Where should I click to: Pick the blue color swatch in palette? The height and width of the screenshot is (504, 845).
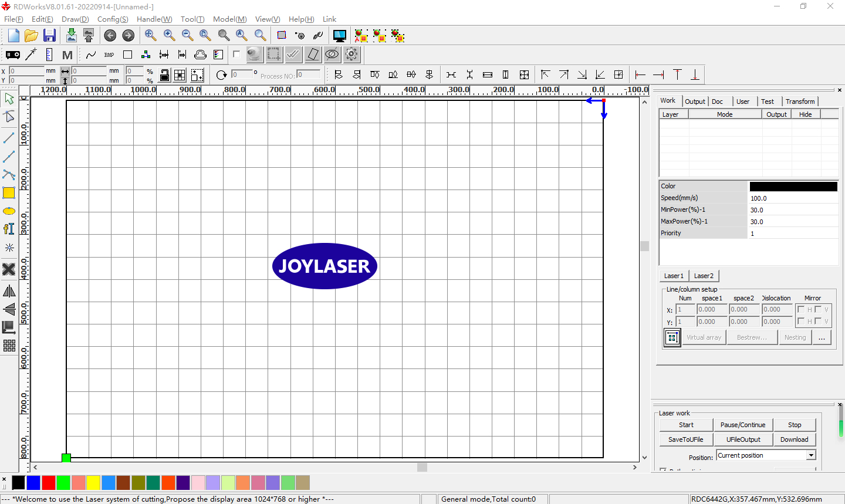pyautogui.click(x=33, y=483)
